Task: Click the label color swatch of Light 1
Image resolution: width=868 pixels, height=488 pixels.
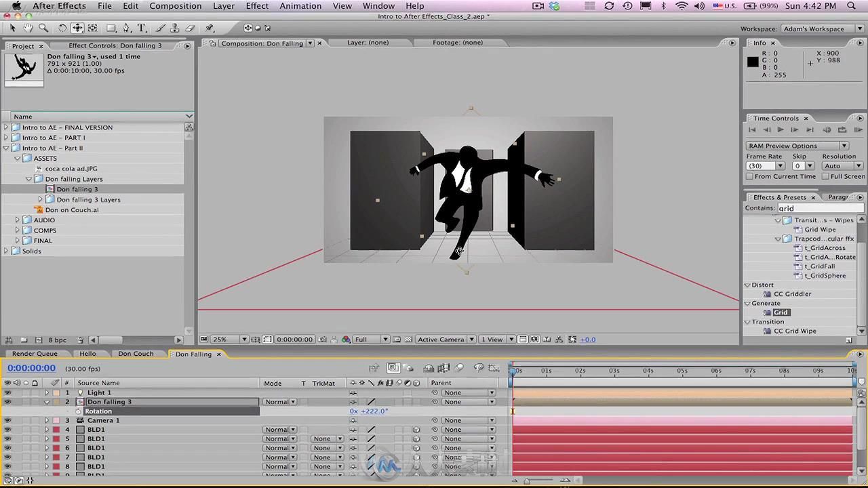Action: pos(56,392)
